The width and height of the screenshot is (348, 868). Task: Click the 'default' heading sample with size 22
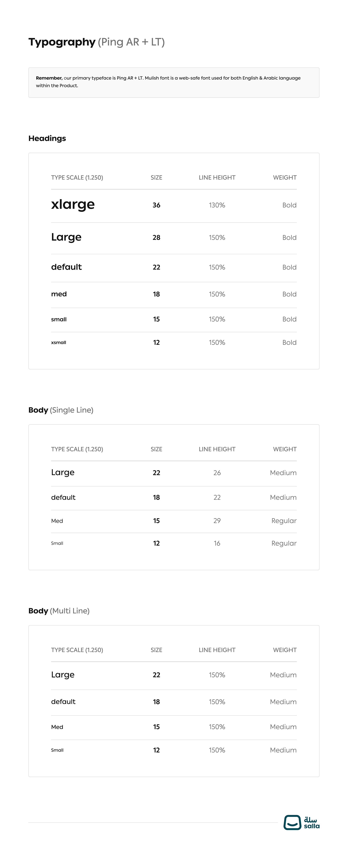pyautogui.click(x=66, y=267)
